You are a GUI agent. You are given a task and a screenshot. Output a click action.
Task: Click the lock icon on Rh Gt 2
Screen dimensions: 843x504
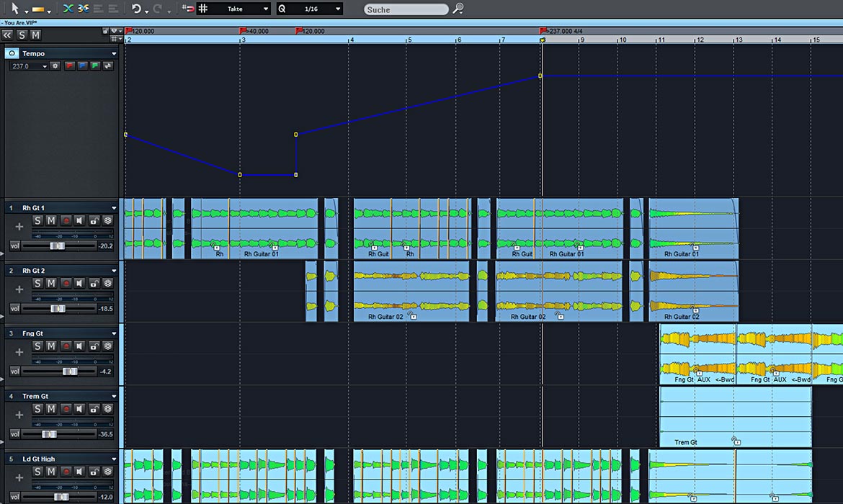coord(94,283)
